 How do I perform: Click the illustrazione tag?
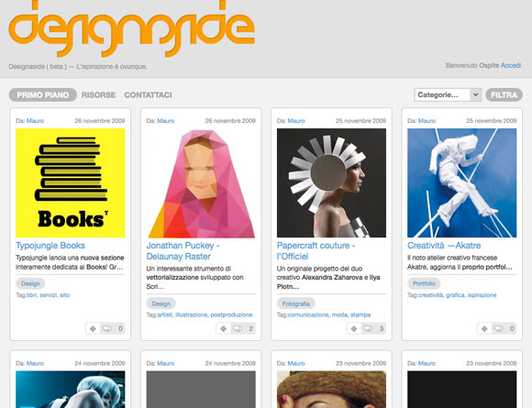[x=192, y=314]
